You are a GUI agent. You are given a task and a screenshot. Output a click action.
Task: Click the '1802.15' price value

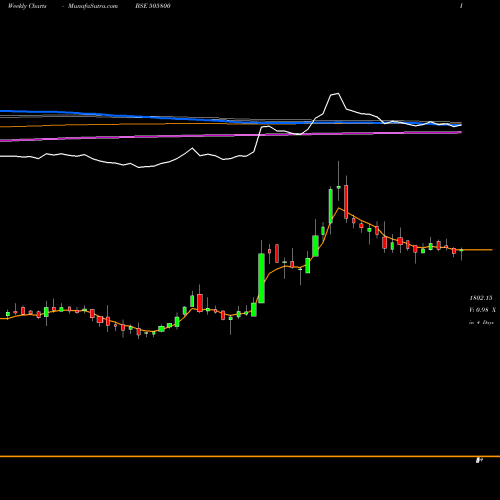(x=481, y=298)
